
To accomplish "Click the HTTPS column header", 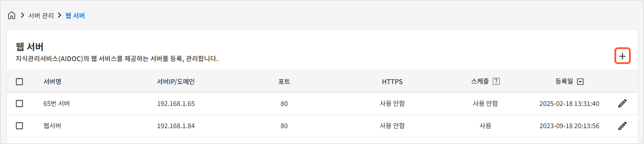I will coord(392,82).
